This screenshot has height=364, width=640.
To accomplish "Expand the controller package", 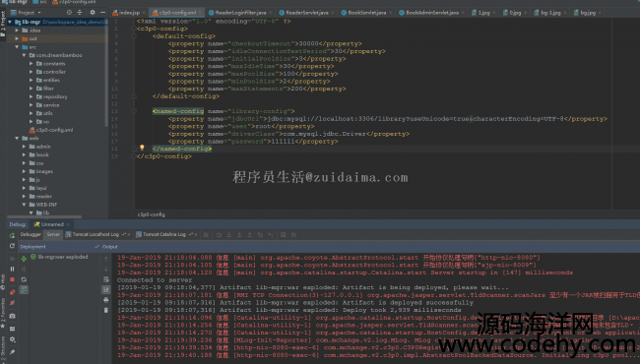I will click(32, 72).
